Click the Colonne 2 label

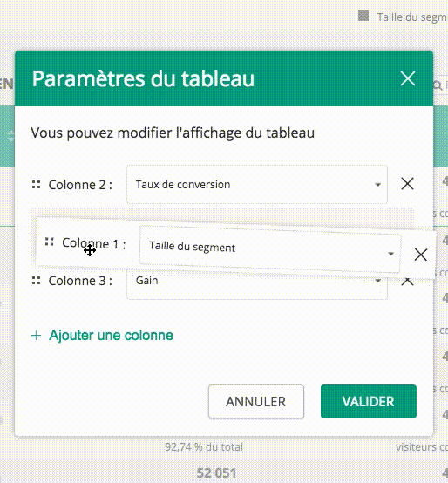tap(80, 185)
